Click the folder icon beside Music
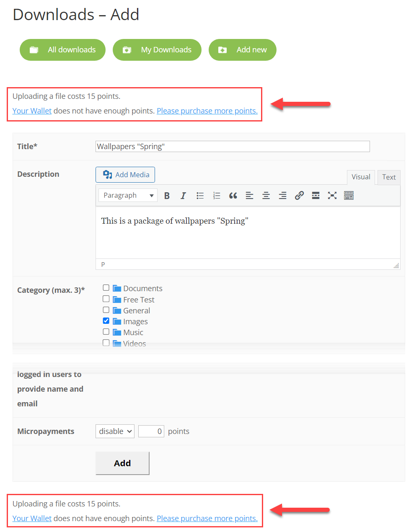The image size is (419, 532). 117,333
